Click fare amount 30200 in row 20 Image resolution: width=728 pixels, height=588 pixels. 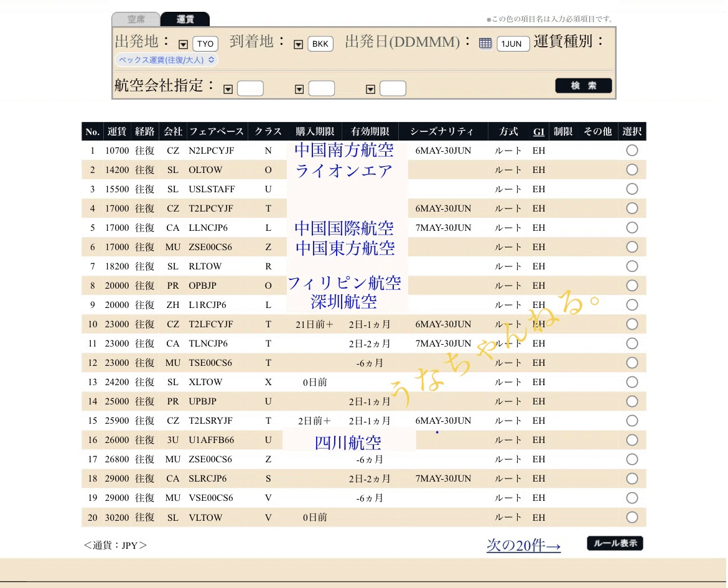(117, 518)
